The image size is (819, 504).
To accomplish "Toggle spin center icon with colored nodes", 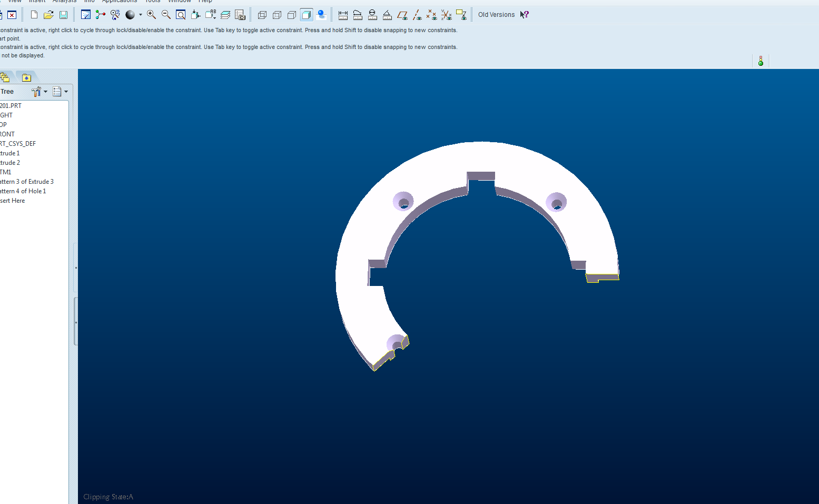I will pos(101,15).
